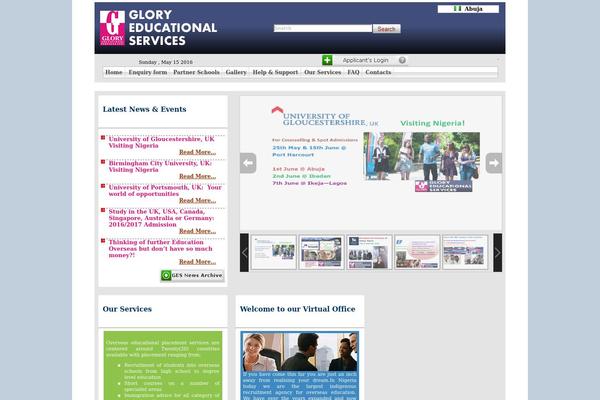Open the Abuja location selector
The image size is (600, 400).
point(468,9)
